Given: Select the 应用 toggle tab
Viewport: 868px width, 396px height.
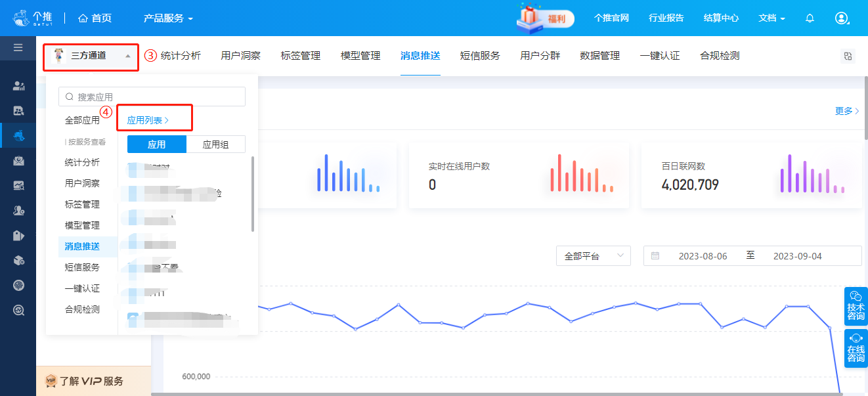Looking at the screenshot, I should 156,144.
